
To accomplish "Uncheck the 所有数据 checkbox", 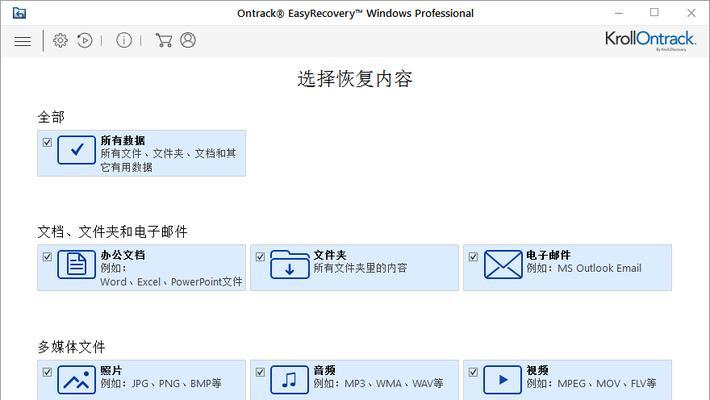I will pyautogui.click(x=47, y=142).
